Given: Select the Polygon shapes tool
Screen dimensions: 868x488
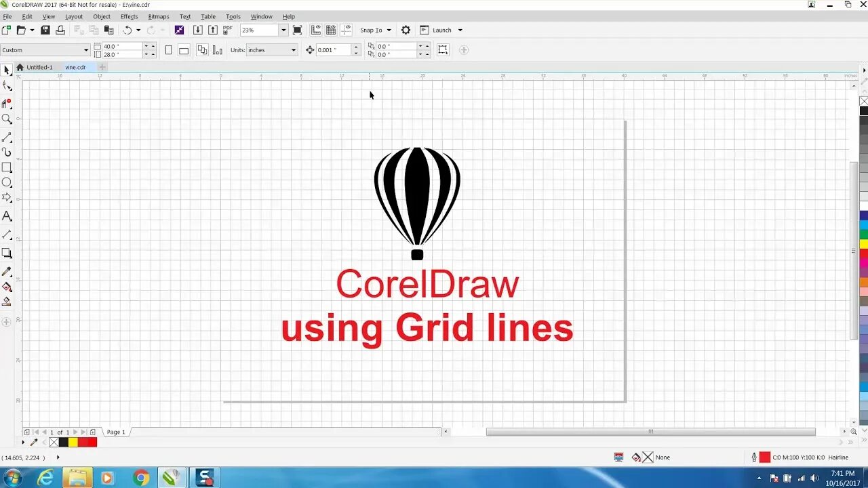Looking at the screenshot, I should (7, 198).
